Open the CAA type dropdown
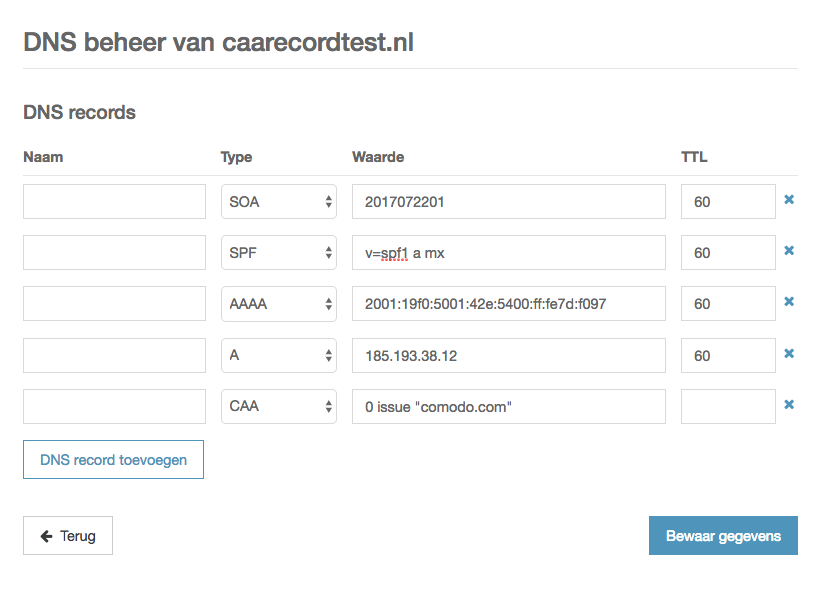This screenshot has width=820, height=594. (x=278, y=406)
